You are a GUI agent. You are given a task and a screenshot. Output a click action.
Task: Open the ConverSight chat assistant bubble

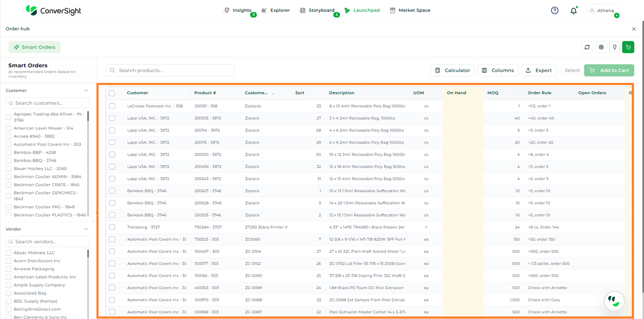(x=614, y=301)
